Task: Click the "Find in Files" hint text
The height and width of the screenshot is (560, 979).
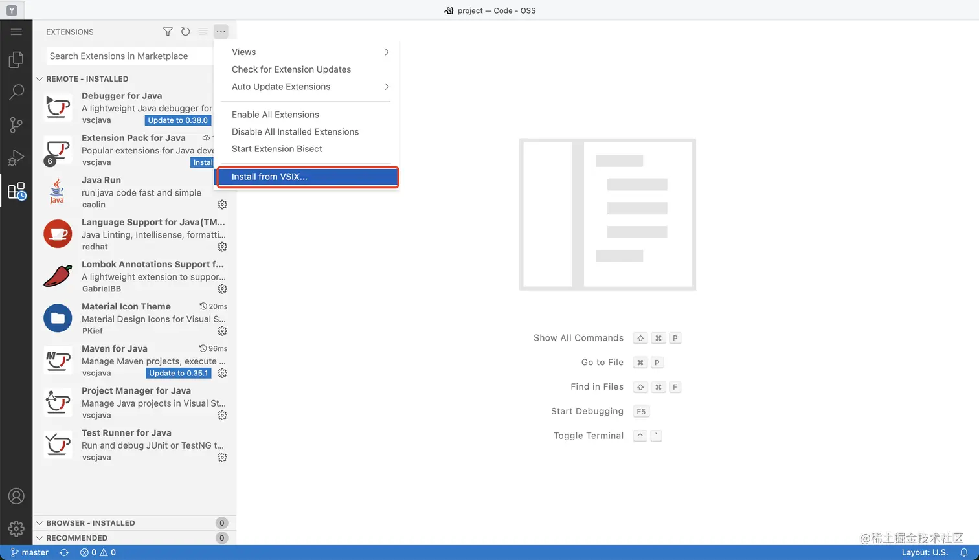Action: pyautogui.click(x=597, y=386)
